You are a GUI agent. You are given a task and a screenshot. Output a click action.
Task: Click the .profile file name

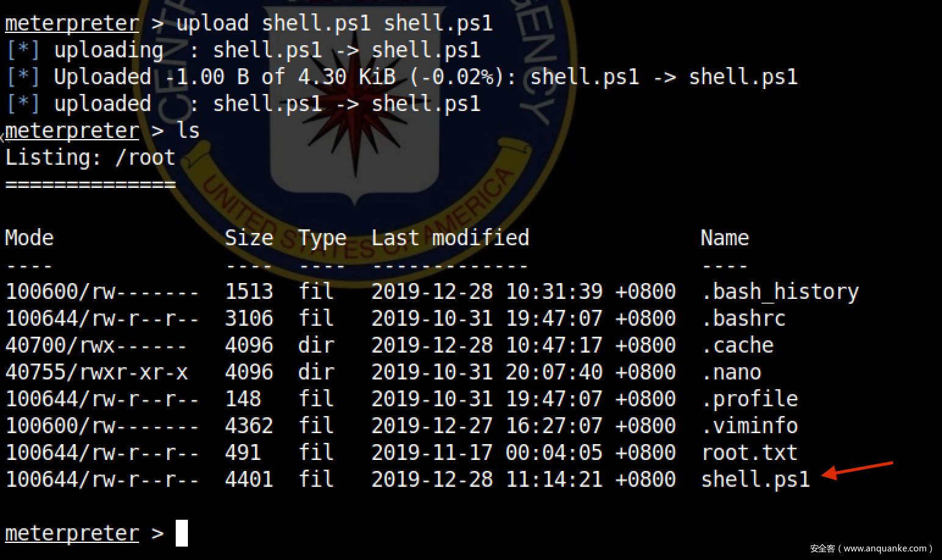point(749,399)
